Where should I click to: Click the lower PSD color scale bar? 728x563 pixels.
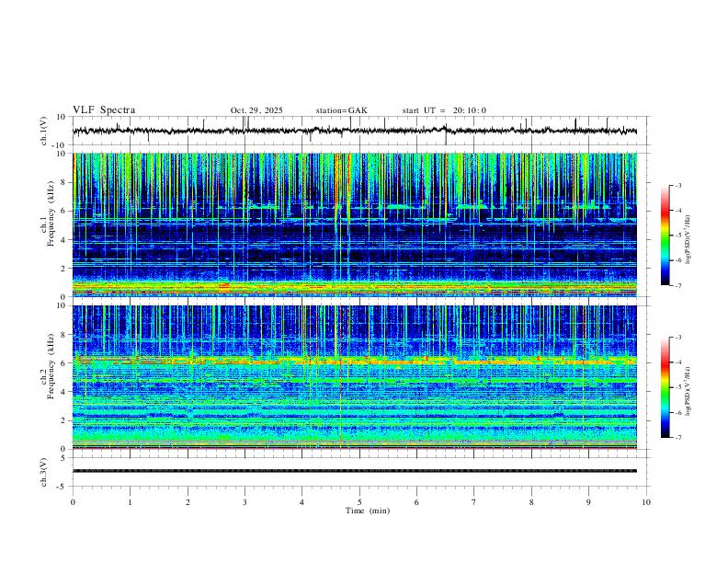[665, 387]
